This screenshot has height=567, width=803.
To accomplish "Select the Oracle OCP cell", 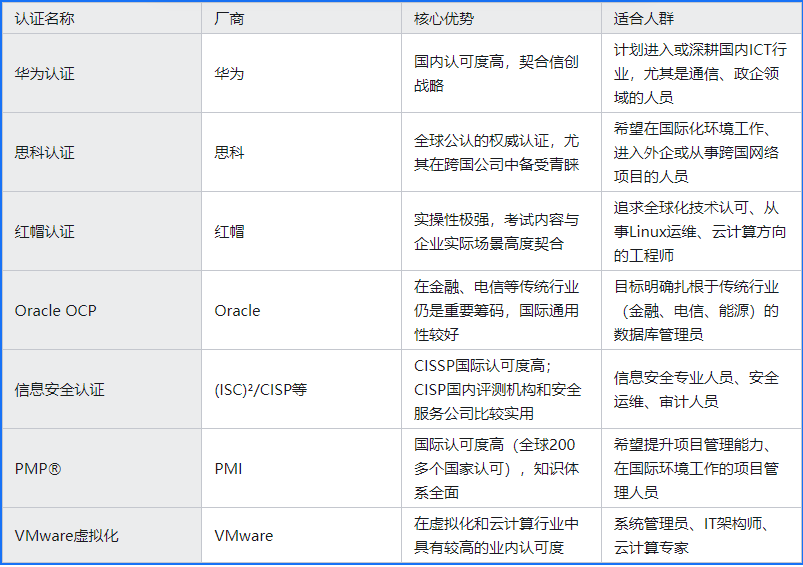I will (x=102, y=310).
